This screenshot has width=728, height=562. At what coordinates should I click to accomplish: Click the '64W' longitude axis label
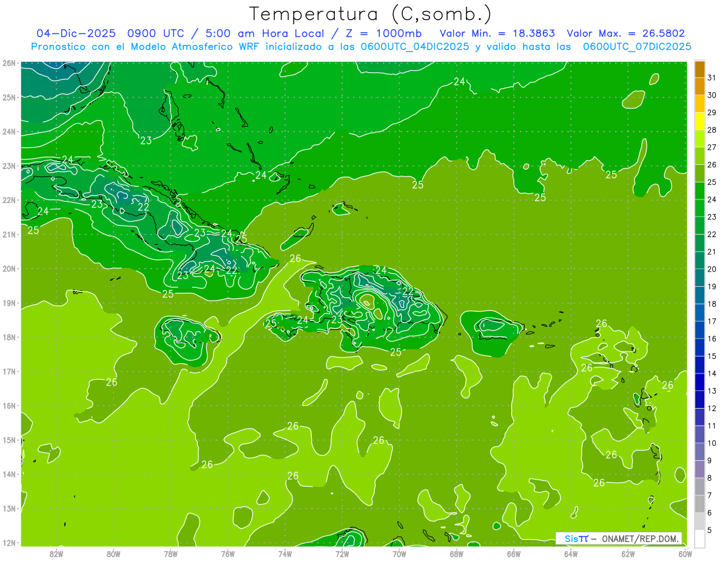pos(571,553)
